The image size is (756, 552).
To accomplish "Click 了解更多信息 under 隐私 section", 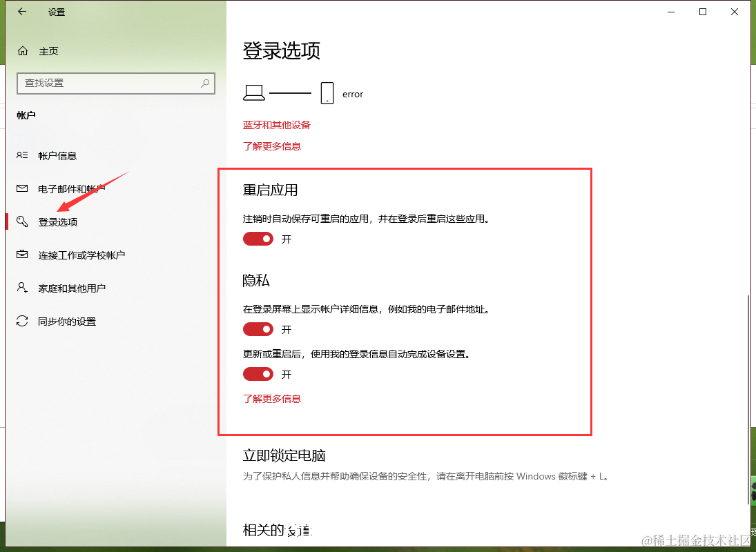I will (272, 398).
